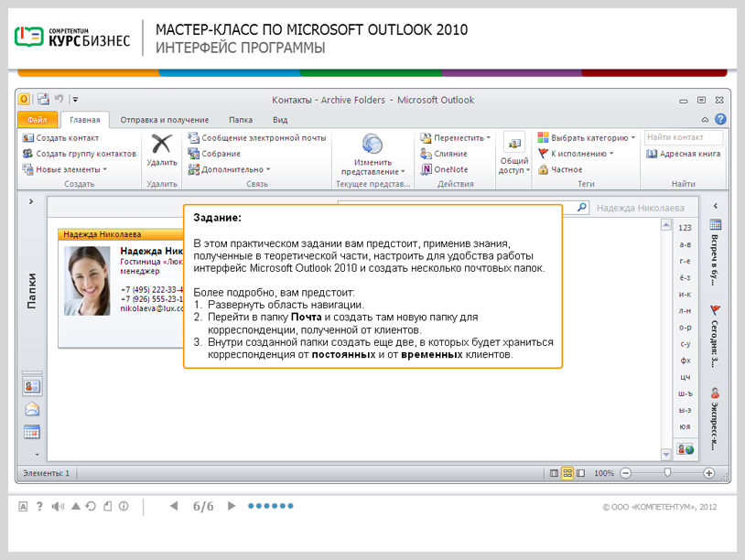Click the zoom slider handle
745x560 pixels.
667,472
